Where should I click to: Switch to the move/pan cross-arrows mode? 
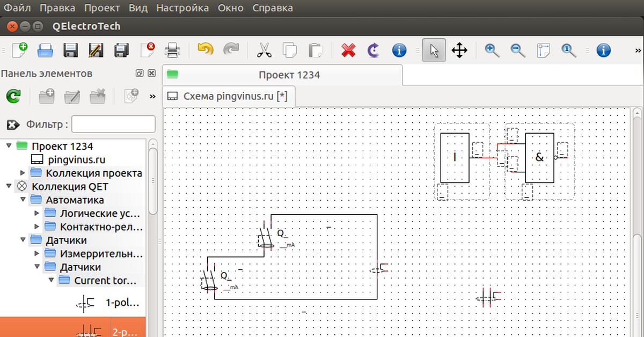(x=459, y=50)
